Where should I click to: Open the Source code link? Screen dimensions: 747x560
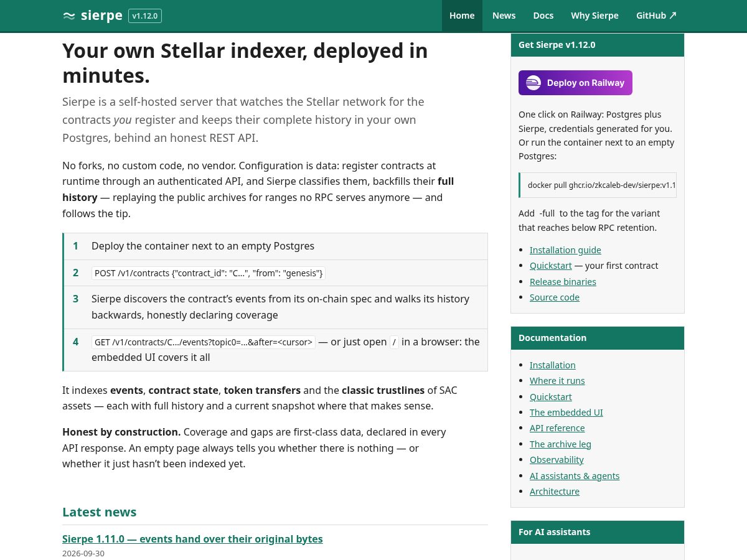555,297
